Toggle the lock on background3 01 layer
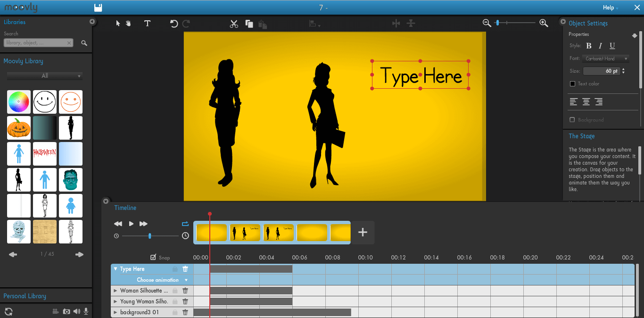Viewport: 644px width, 318px height. point(175,312)
